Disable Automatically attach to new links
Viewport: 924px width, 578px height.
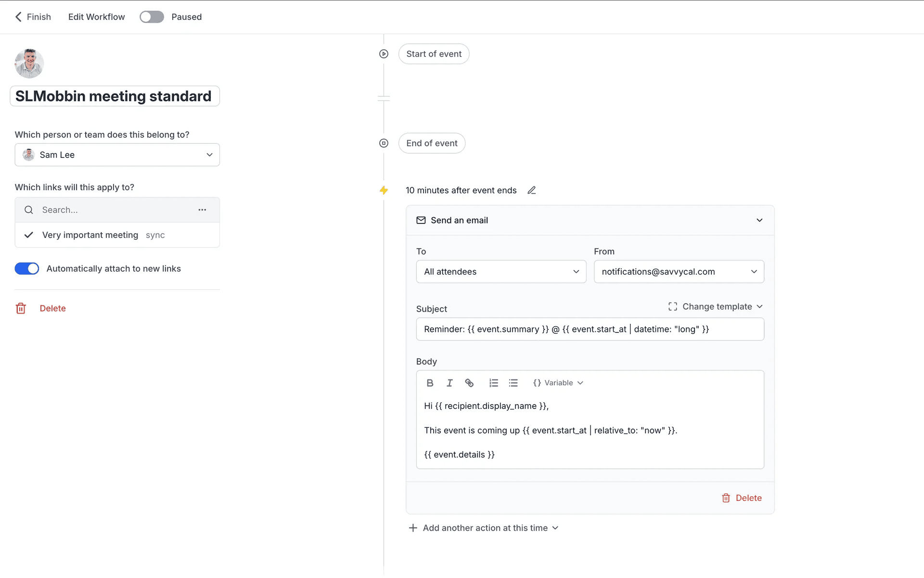(27, 269)
